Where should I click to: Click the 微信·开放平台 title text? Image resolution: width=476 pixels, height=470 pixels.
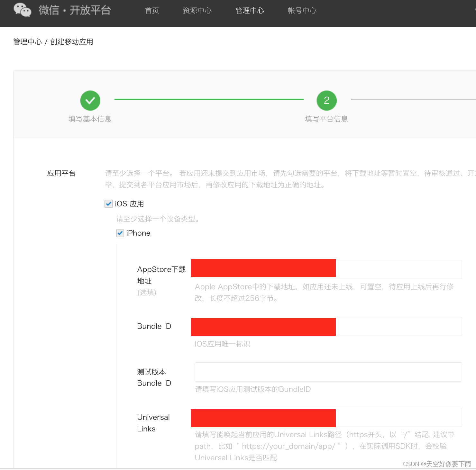click(75, 10)
